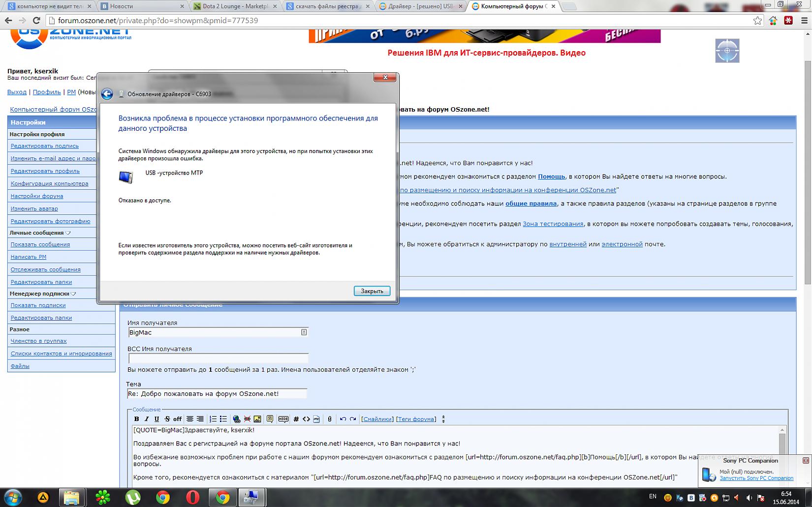The image size is (812, 507).
Task: Click the 'Имя получателя' input field
Action: pos(218,332)
